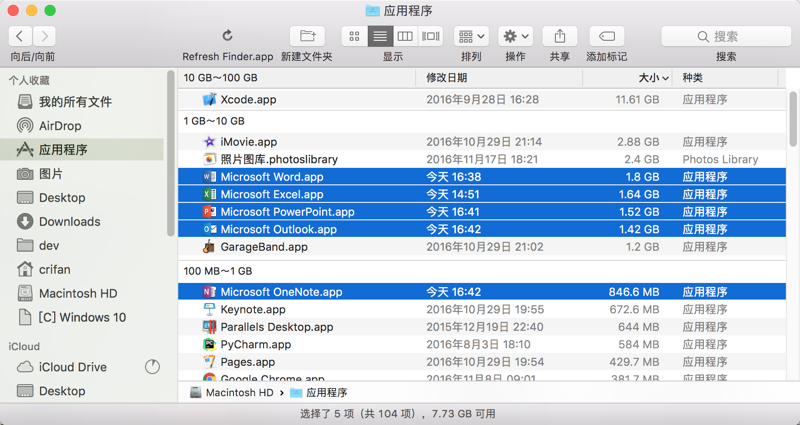Image resolution: width=800 pixels, height=425 pixels.
Task: Click the 添加标记 tag button
Action: 607,36
